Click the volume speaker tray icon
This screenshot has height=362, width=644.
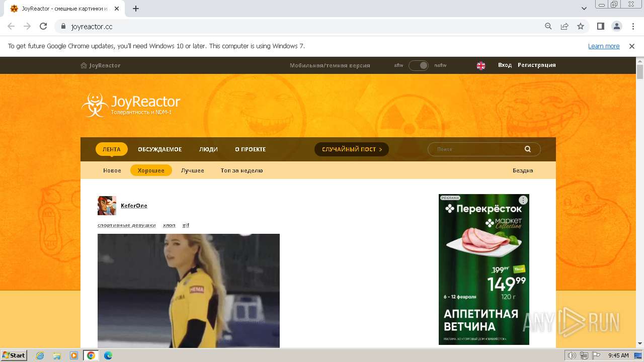573,355
